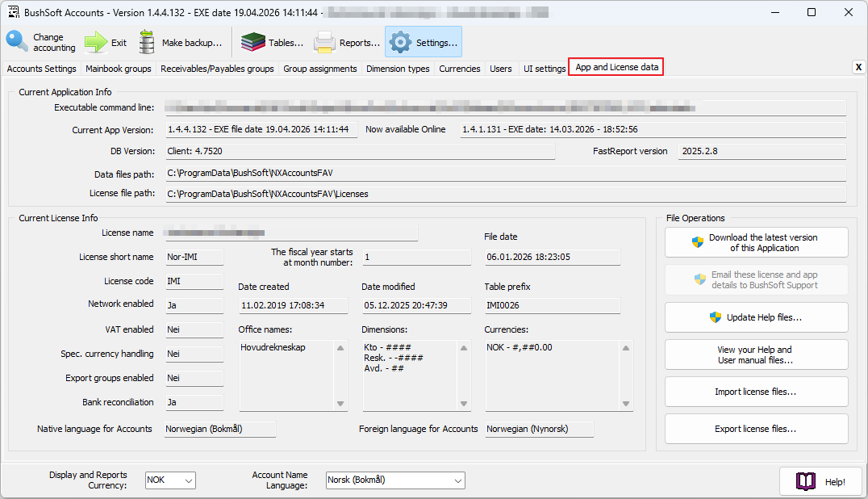The height and width of the screenshot is (499, 868).
Task: Click the DB Version field
Action: tap(361, 151)
